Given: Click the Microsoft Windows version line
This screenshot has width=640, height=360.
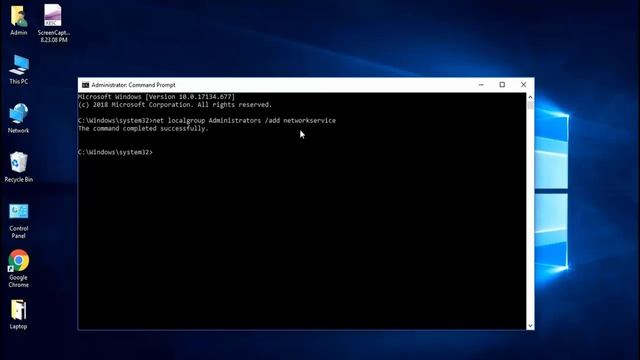Looking at the screenshot, I should 156,97.
